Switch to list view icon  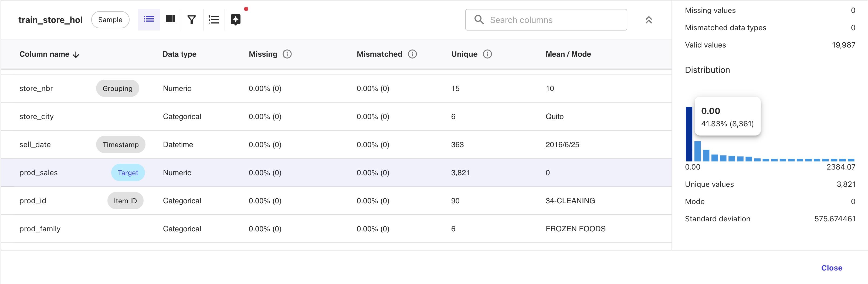point(149,19)
